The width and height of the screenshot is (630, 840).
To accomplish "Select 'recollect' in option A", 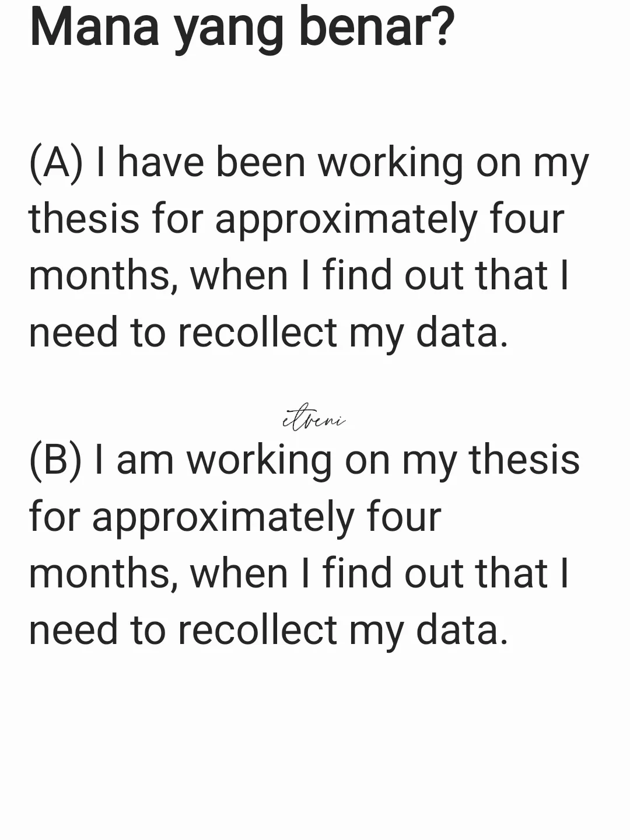I will (257, 332).
